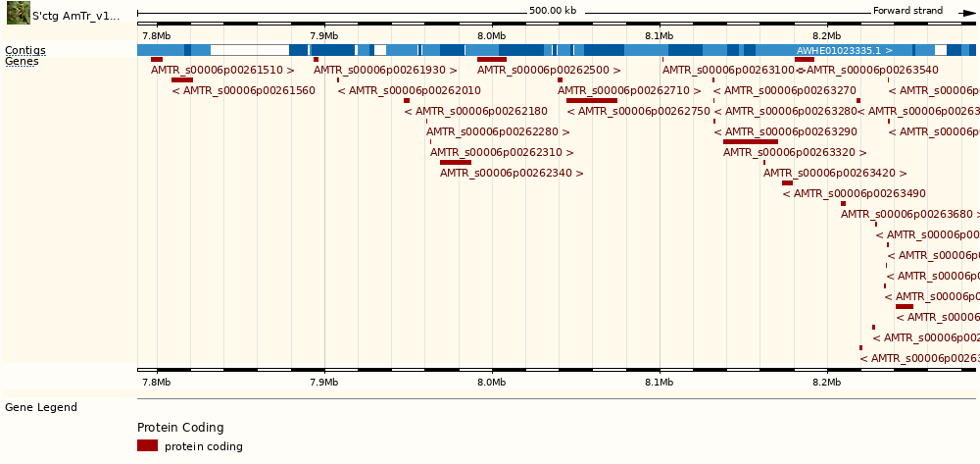The height and width of the screenshot is (464, 980).
Task: Click 8.2Mb on the top ruler
Action: [827, 35]
